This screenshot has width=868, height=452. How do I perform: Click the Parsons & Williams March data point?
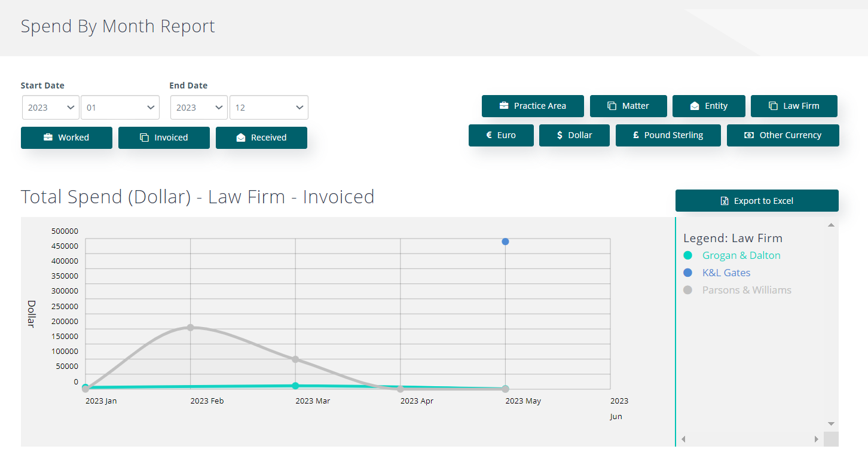(295, 359)
